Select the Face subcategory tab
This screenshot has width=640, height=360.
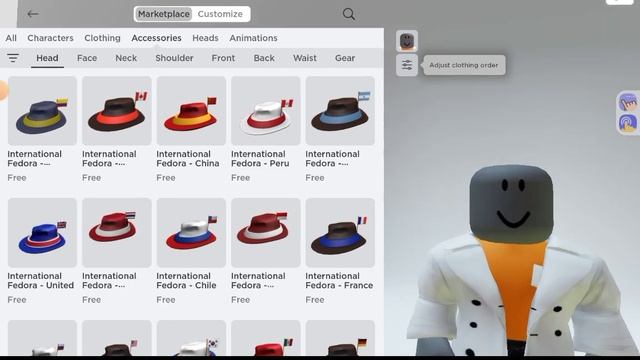[87, 58]
